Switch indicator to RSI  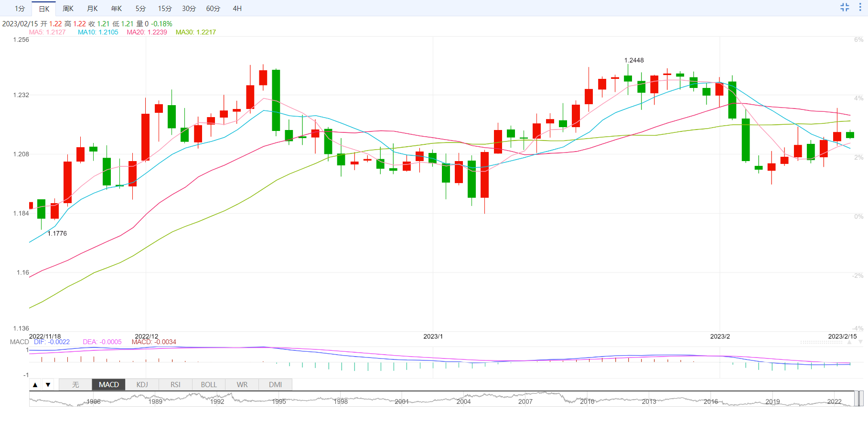click(x=175, y=385)
